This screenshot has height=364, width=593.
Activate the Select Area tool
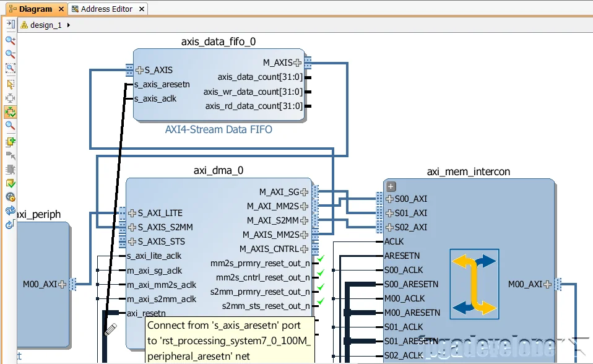pos(11,84)
